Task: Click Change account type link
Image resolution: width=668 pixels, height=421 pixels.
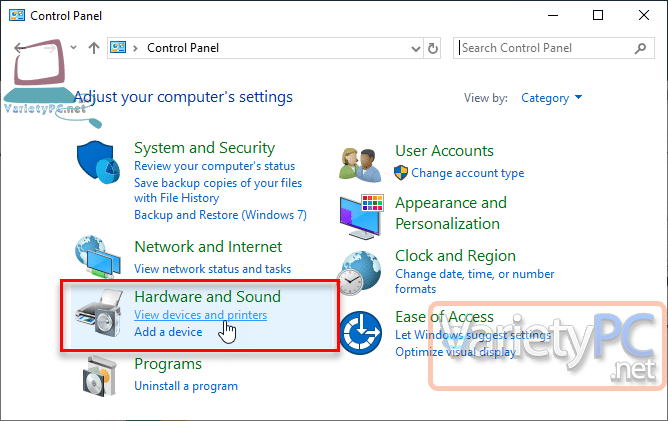Action: (x=467, y=173)
